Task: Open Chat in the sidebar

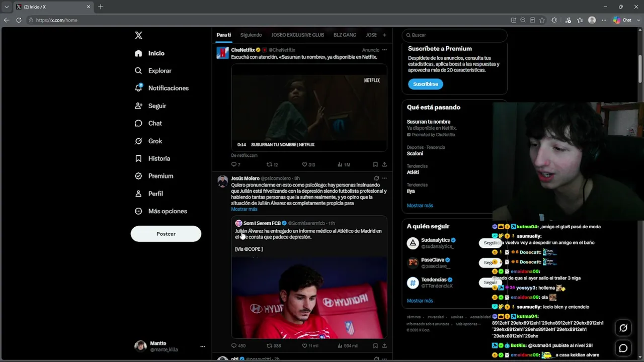Action: pyautogui.click(x=148, y=123)
